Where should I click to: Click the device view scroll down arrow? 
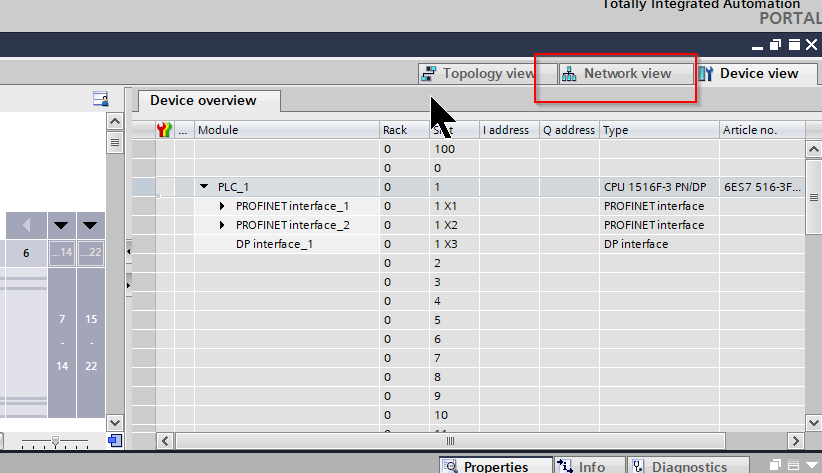tap(115, 422)
